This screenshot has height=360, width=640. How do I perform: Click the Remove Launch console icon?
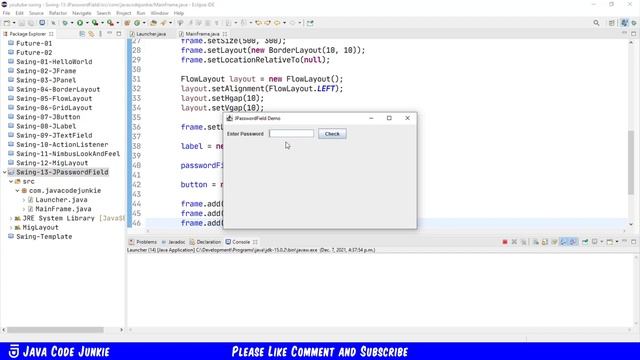point(514,242)
